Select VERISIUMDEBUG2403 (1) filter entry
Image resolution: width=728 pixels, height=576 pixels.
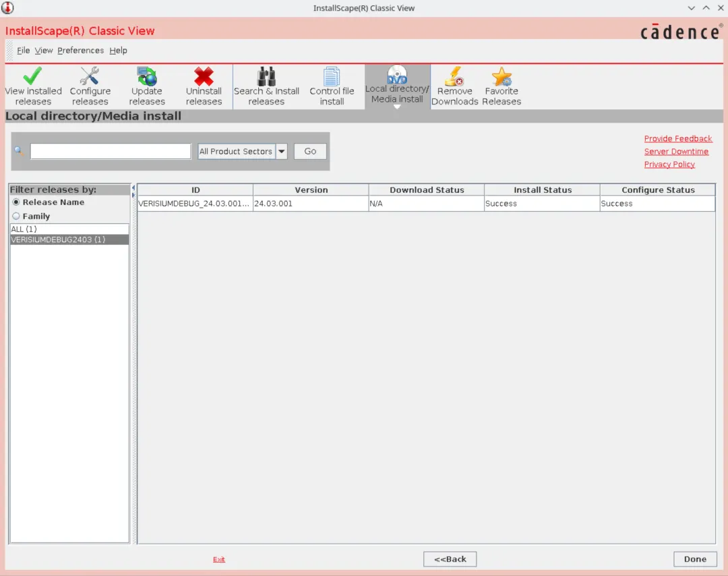pyautogui.click(x=69, y=239)
